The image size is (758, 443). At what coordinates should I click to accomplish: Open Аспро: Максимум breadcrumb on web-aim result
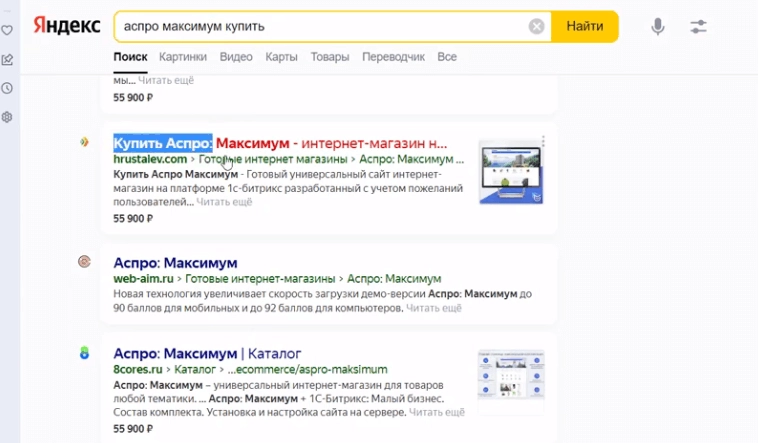(x=394, y=279)
